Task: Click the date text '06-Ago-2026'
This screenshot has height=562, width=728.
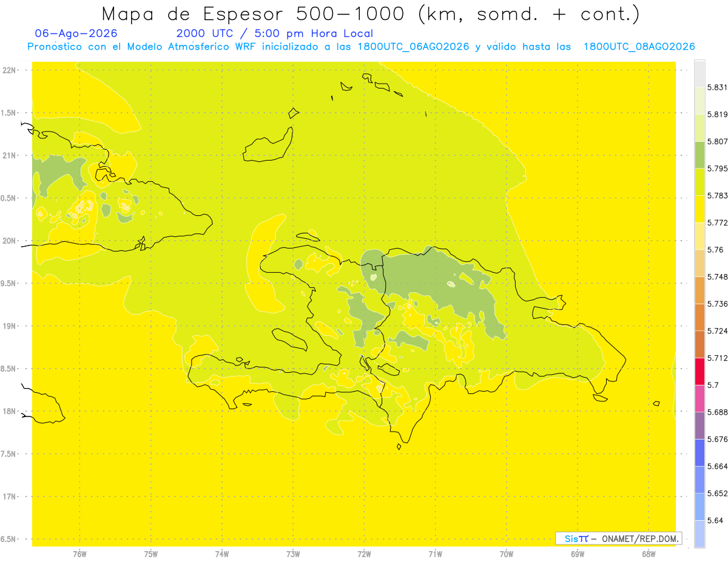Action: (76, 33)
